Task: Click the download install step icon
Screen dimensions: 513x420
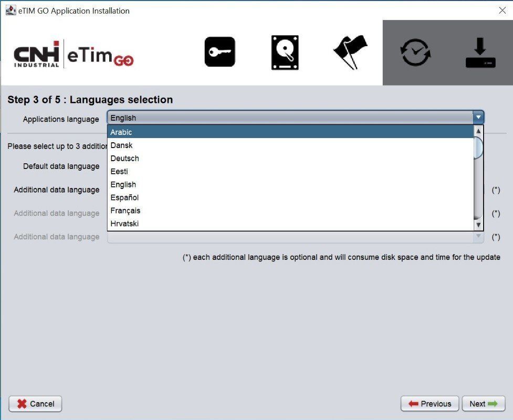Action: click(x=480, y=52)
